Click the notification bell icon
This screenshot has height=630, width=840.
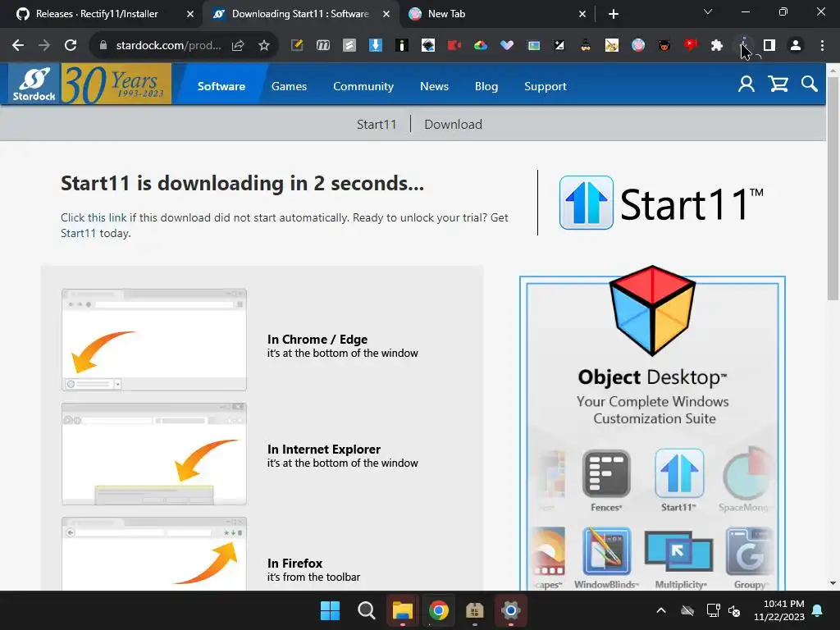(818, 610)
